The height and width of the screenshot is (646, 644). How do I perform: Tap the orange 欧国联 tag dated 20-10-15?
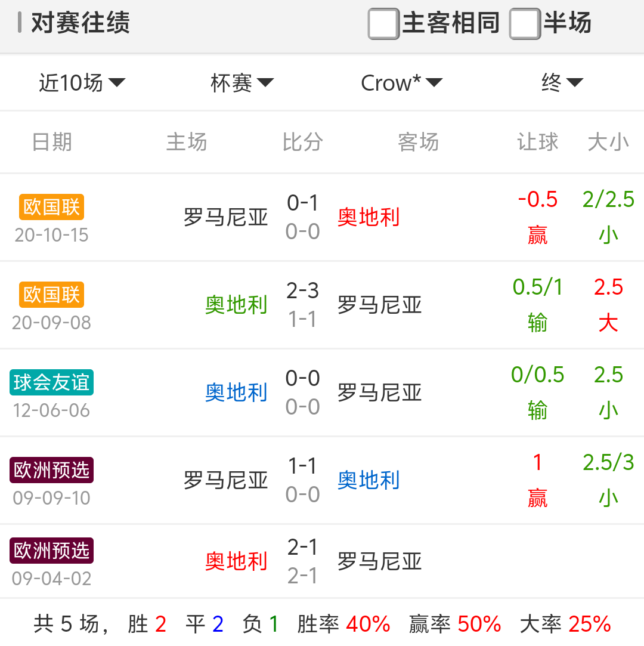pos(51,207)
